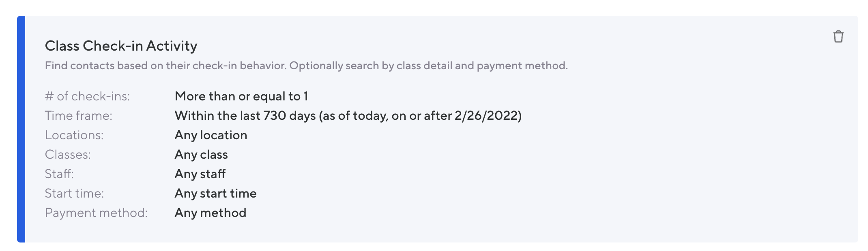The height and width of the screenshot is (251, 868).
Task: Select the 'Any class' value
Action: pyautogui.click(x=201, y=155)
